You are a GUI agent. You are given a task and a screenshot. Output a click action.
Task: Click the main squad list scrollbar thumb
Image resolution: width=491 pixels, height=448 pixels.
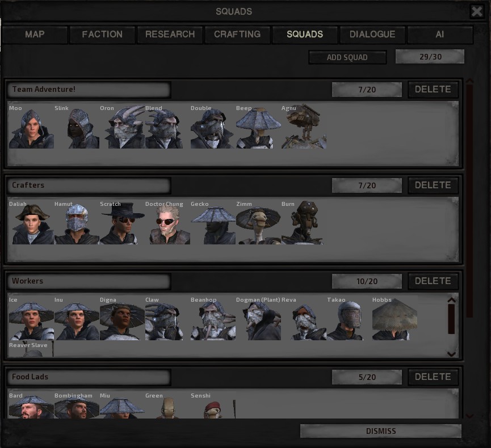[469, 201]
